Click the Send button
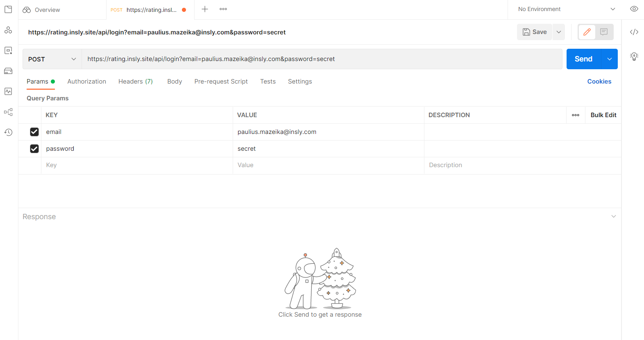This screenshot has width=644, height=340. pos(583,59)
